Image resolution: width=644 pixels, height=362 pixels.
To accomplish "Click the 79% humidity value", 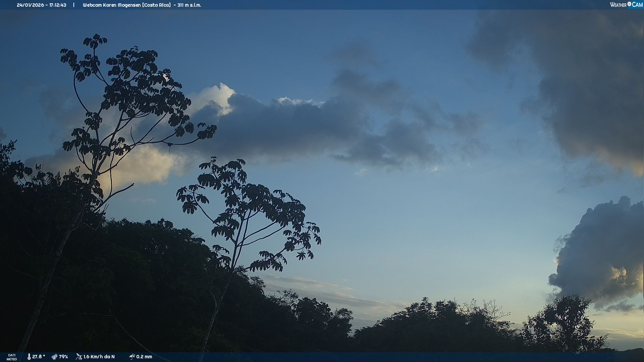I will click(63, 357).
